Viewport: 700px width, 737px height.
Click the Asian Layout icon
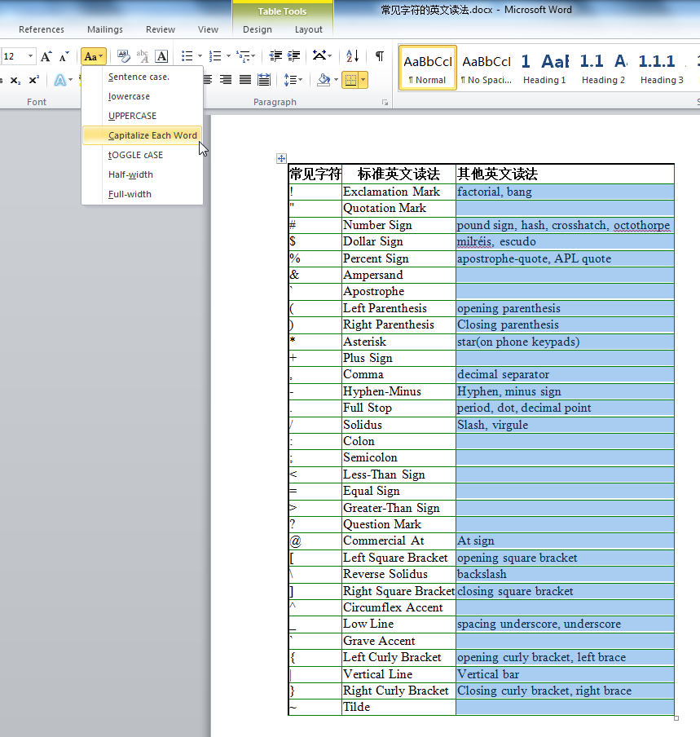pos(320,56)
